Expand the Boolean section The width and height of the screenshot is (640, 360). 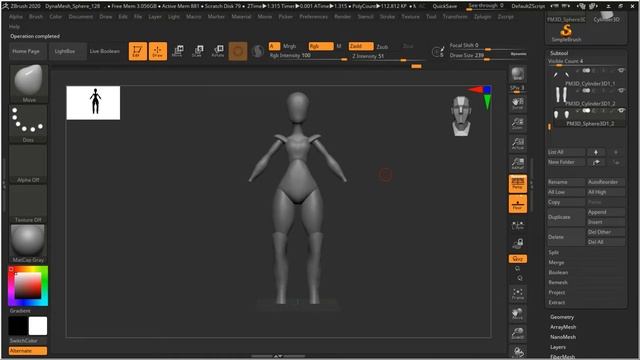(558, 272)
